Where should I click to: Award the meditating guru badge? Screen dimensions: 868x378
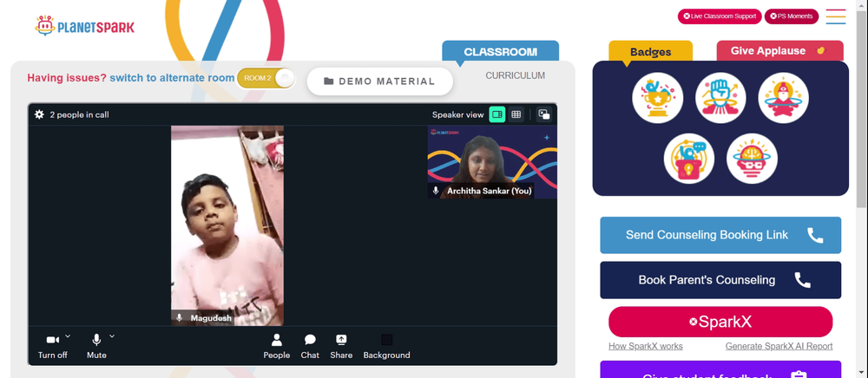[x=783, y=98]
